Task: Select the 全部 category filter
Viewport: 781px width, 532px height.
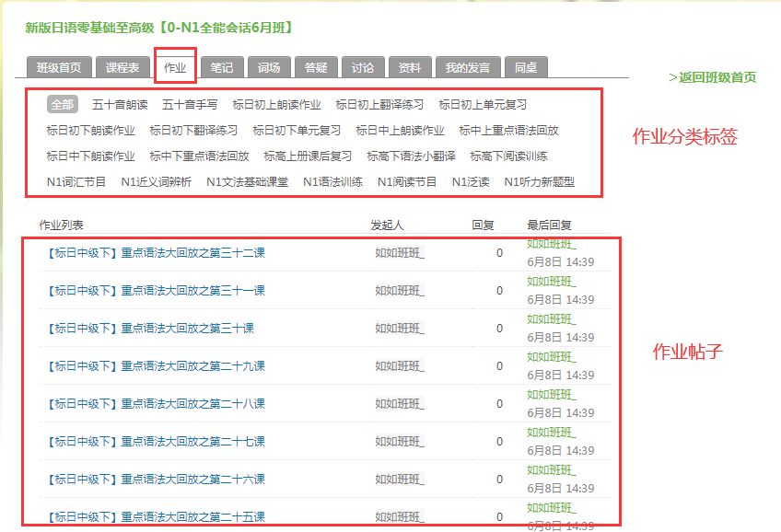Action: click(62, 105)
